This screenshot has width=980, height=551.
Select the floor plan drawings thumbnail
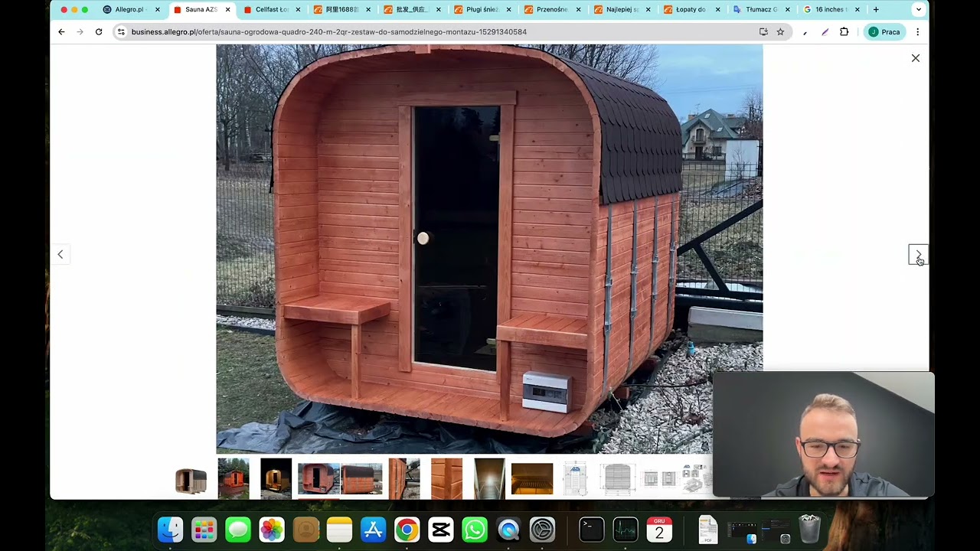[x=660, y=479]
